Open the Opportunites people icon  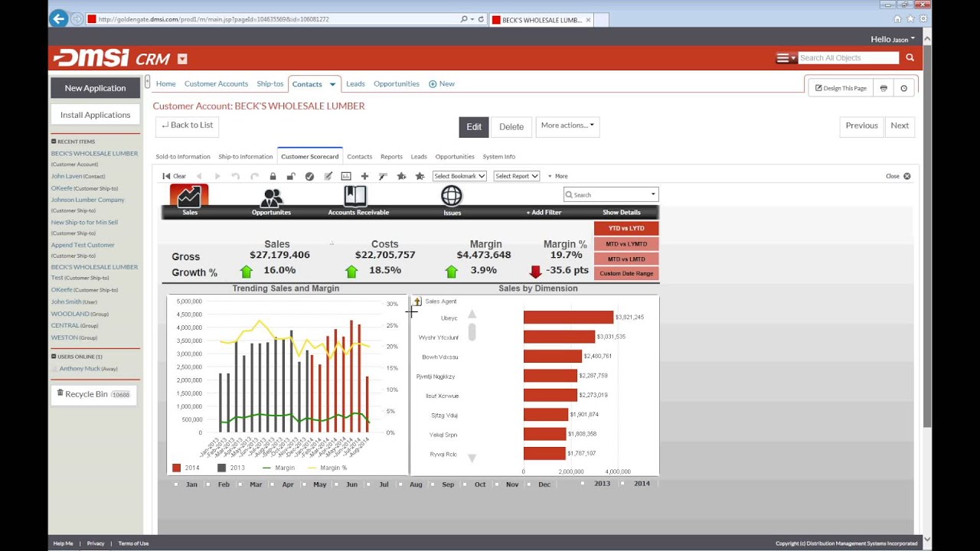tap(271, 198)
